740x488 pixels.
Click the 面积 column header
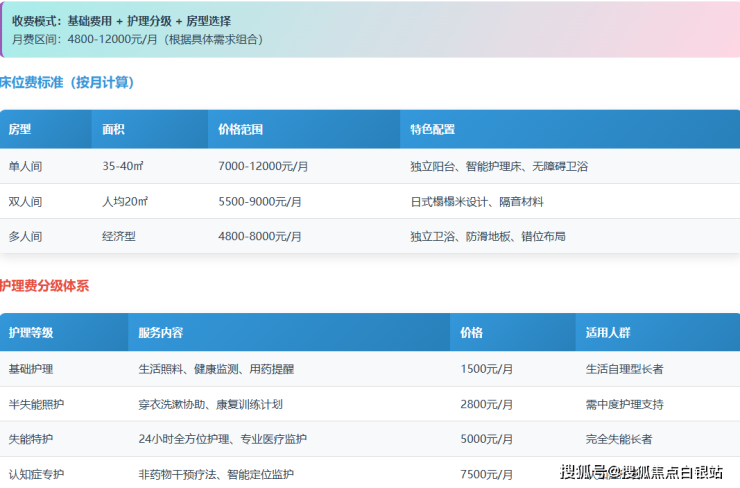pyautogui.click(x=113, y=129)
